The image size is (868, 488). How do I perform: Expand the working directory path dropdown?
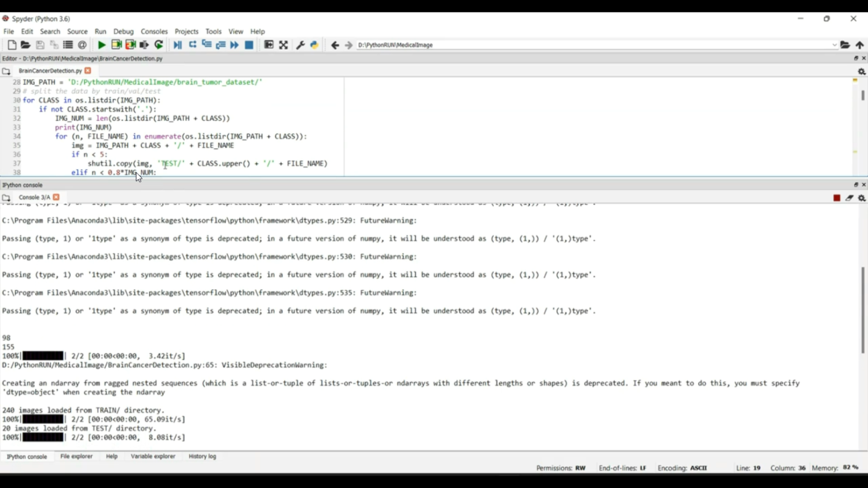tap(834, 45)
